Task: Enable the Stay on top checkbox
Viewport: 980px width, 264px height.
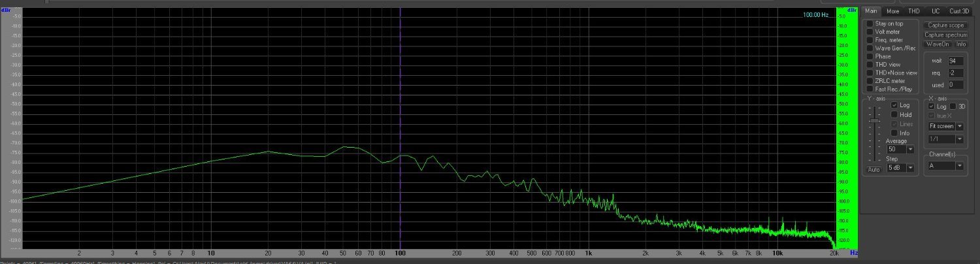Action: (870, 24)
